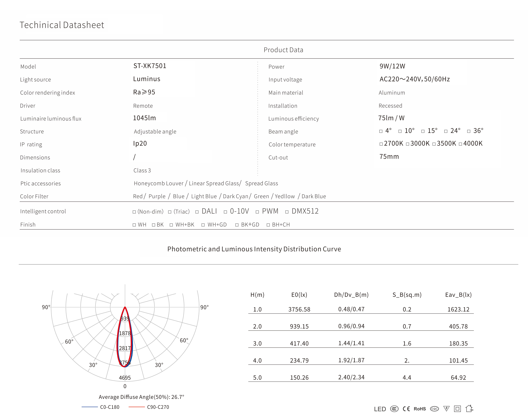The image size is (528, 420).
Task: Click the indoor-use house symbol icon
Action: [x=469, y=409]
